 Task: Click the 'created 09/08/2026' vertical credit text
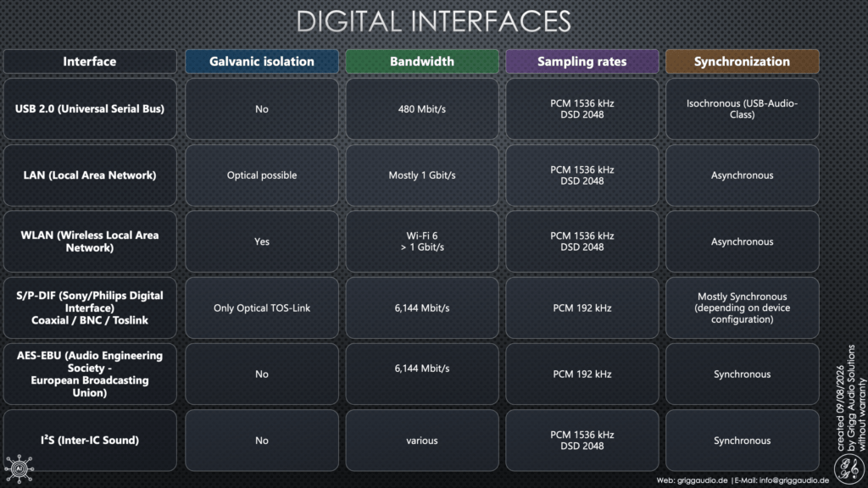pos(841,408)
